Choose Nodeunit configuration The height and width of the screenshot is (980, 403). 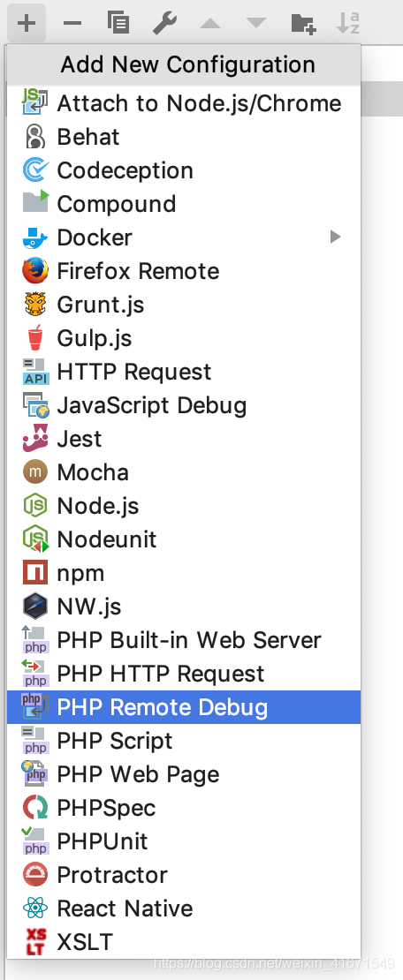(184, 539)
